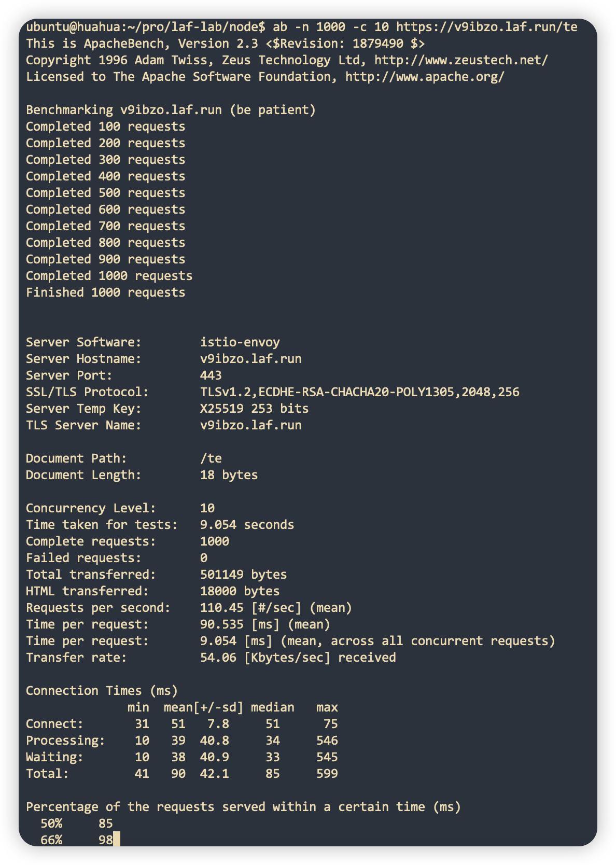Click the terminal cursor block after 98
616x865 pixels.
point(117,840)
